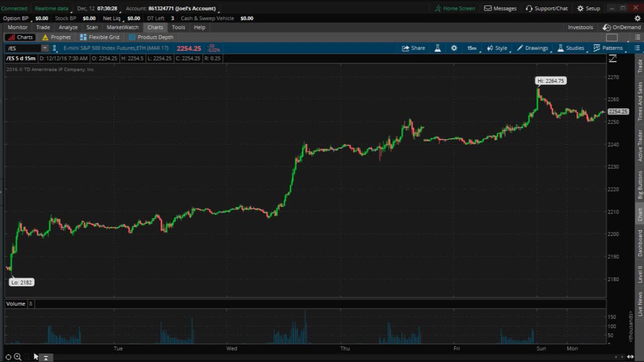The width and height of the screenshot is (644, 362).
Task: Open the Style candlestick menu
Action: [497, 48]
